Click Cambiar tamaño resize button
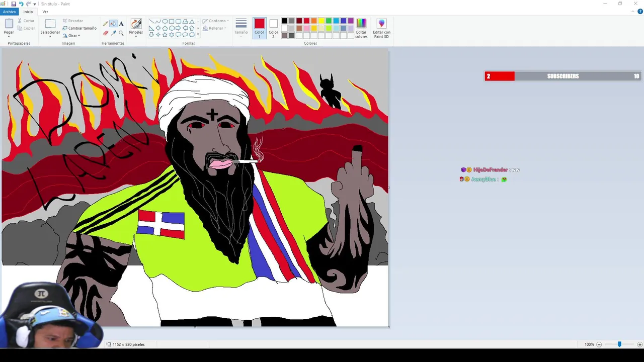644x362 pixels. tap(79, 28)
